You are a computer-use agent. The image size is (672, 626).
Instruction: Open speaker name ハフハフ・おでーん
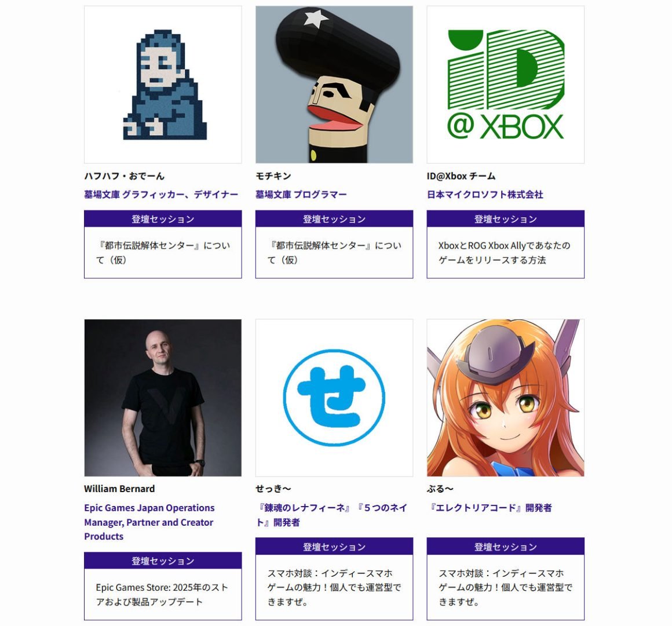[x=125, y=176]
